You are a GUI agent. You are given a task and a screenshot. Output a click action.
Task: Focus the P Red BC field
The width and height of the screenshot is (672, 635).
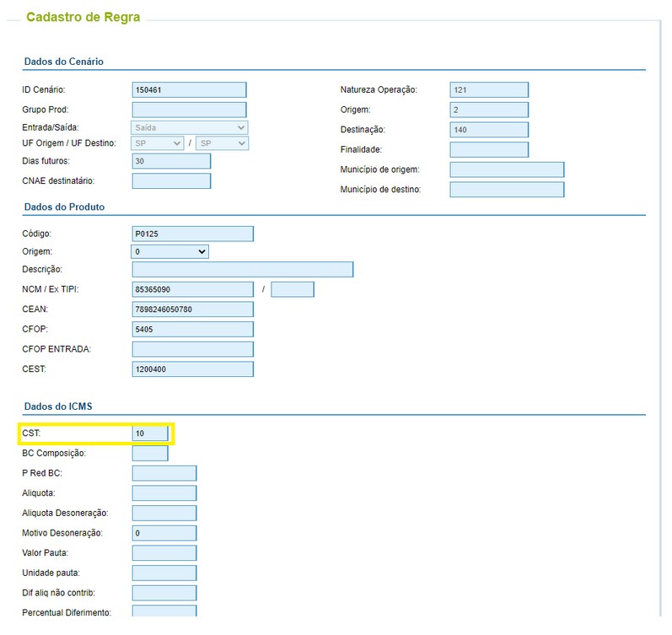point(164,473)
